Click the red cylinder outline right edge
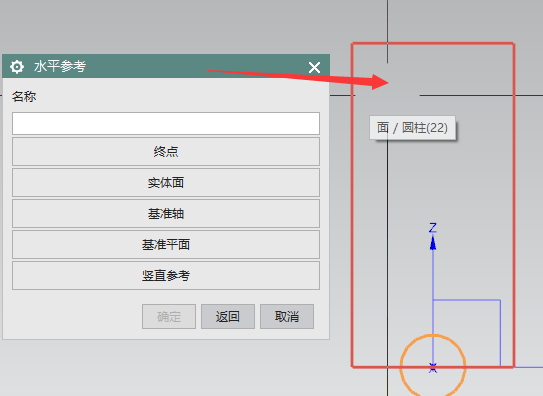Screen dimensions: 543x396 point(514,205)
